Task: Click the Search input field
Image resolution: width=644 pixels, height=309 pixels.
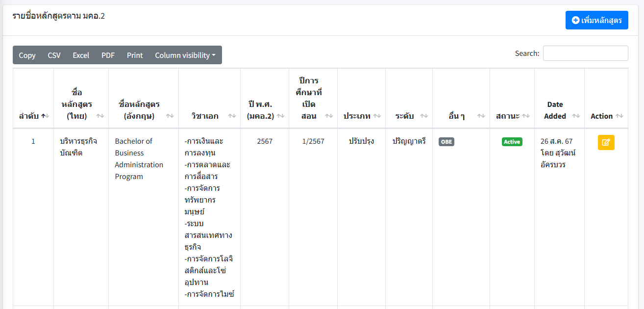Action: (585, 53)
